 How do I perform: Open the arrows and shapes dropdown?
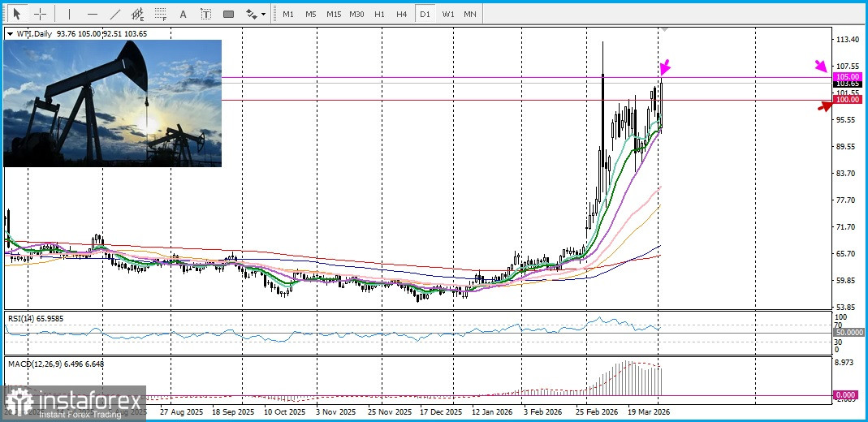[255, 14]
